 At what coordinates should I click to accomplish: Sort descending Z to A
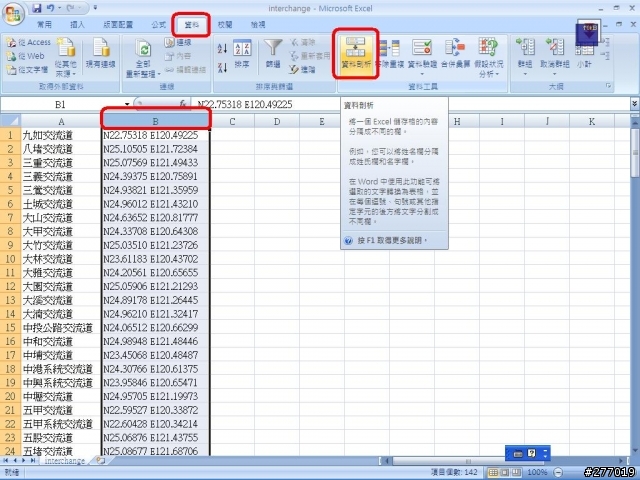pos(222,67)
